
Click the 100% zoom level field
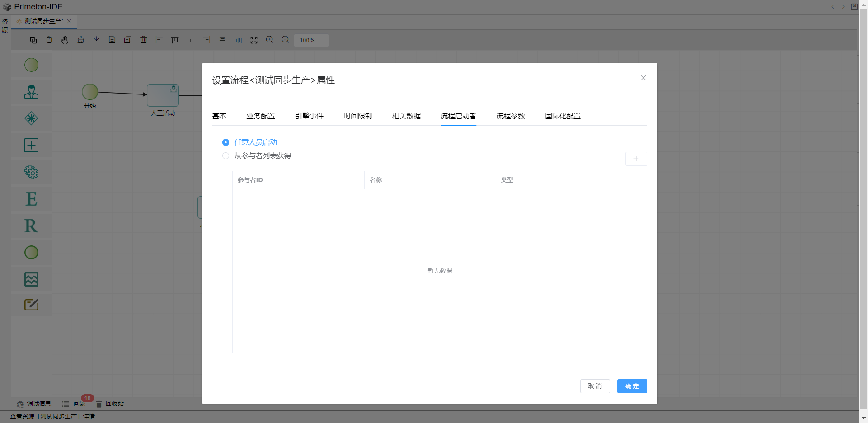coord(311,40)
